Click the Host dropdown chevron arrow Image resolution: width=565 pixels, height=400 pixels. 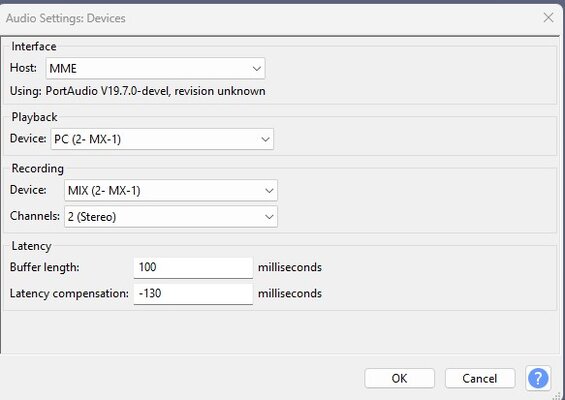click(x=257, y=68)
